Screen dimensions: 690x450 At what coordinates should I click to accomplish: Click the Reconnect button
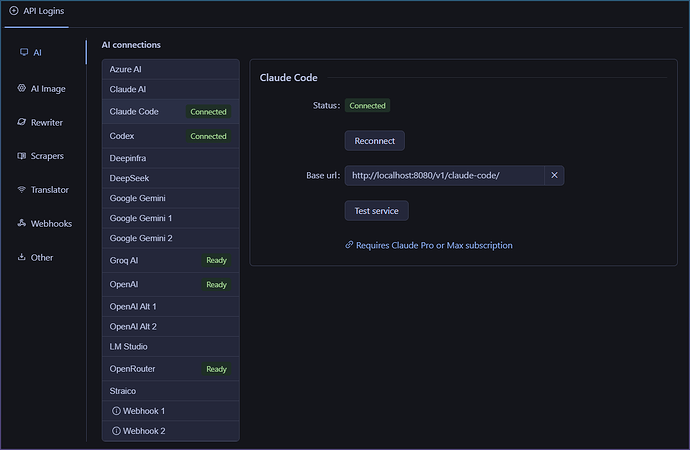(374, 141)
